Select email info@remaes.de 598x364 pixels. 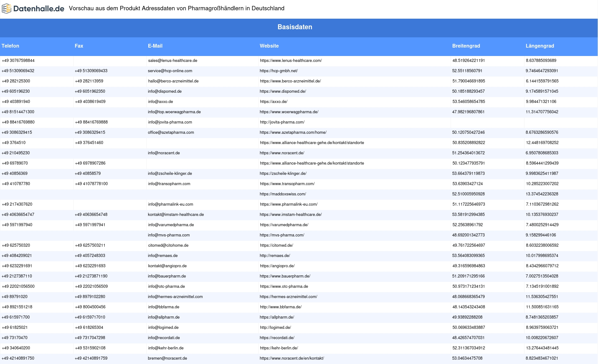[x=163, y=256]
